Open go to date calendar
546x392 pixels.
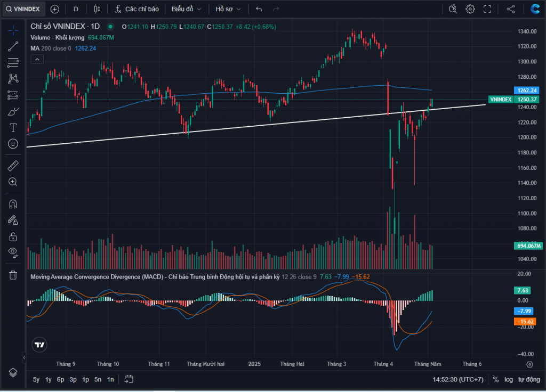129,379
